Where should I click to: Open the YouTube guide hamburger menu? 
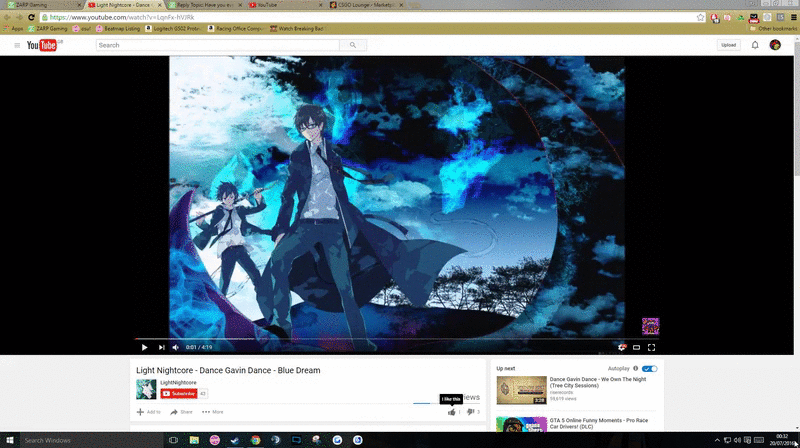click(17, 45)
